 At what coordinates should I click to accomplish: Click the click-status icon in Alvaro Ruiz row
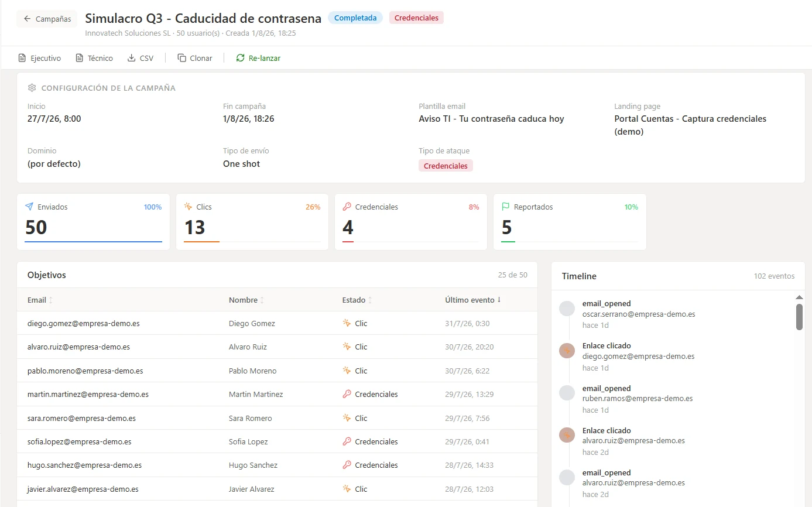point(347,347)
